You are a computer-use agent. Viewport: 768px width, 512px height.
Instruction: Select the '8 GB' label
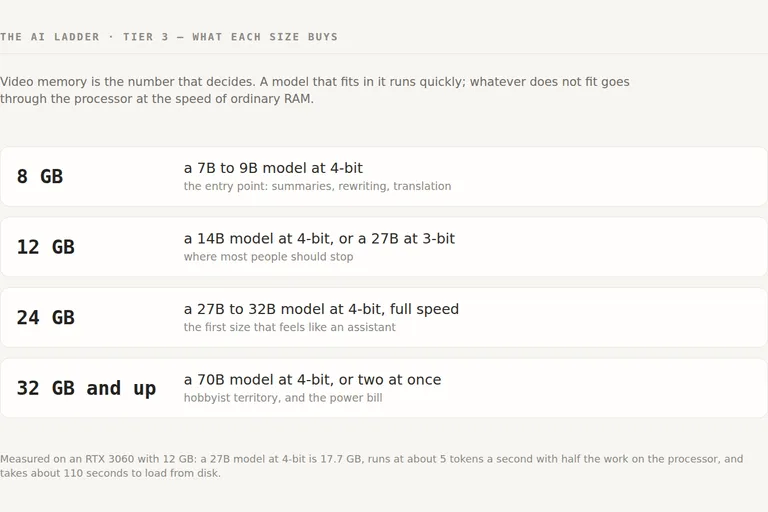[40, 176]
